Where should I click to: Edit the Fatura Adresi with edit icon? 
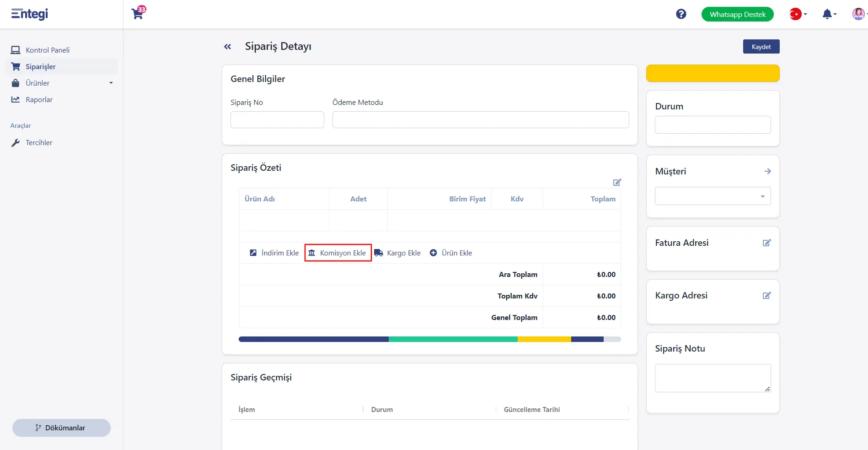[767, 243]
